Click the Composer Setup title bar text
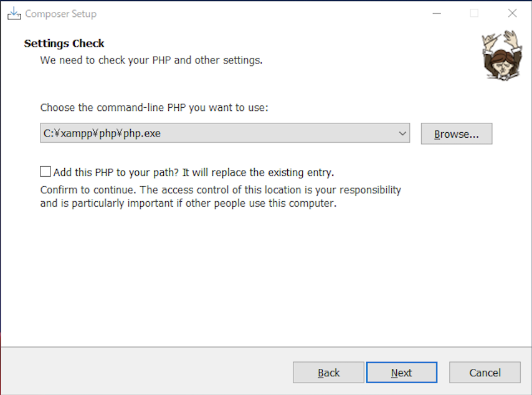This screenshot has width=532, height=395. (60, 14)
